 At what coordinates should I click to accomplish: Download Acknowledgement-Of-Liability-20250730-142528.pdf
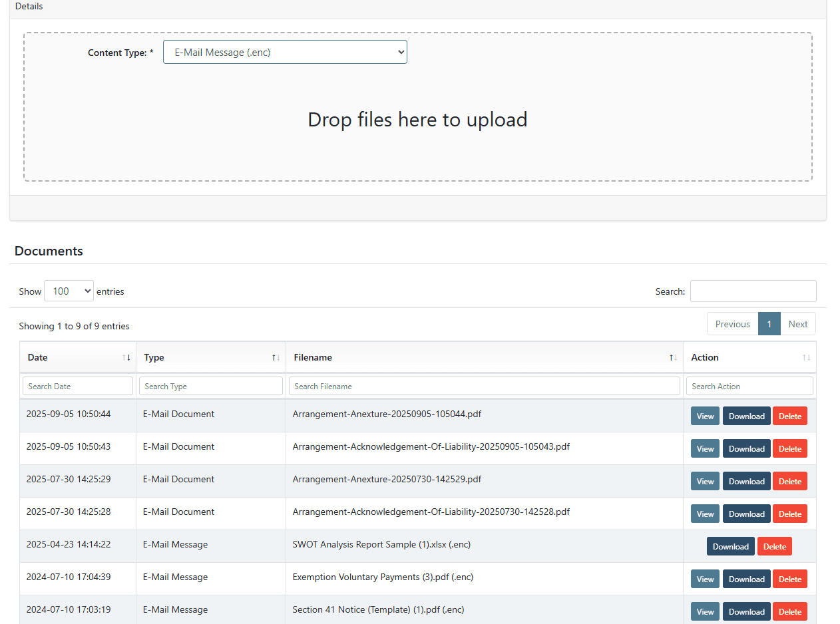pos(746,514)
